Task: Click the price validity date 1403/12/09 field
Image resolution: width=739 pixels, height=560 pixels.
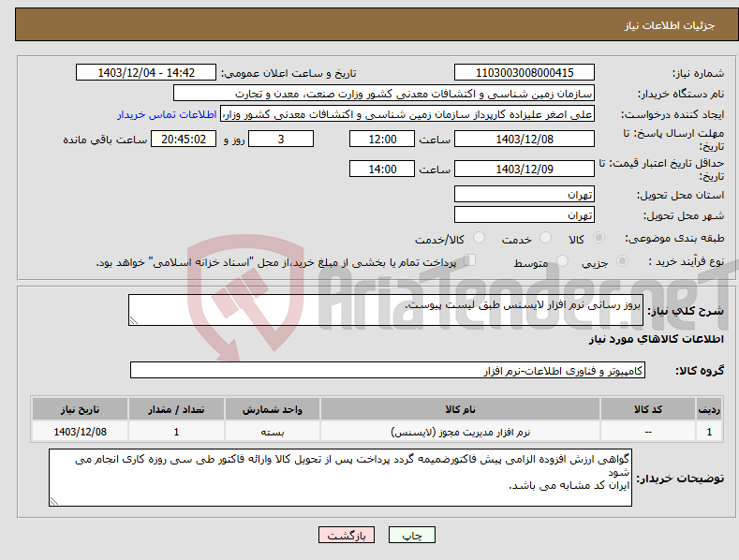Action: 525,169
